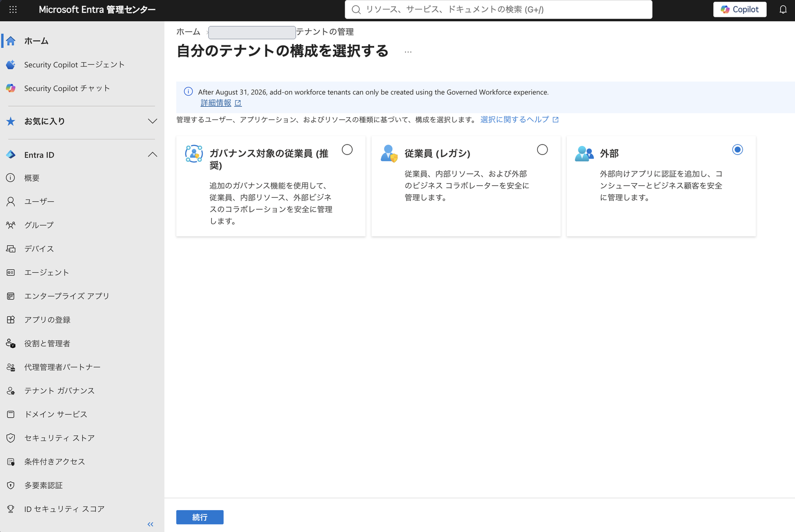795x532 pixels.
Task: Click the グループ people icon
Action: click(x=10, y=225)
